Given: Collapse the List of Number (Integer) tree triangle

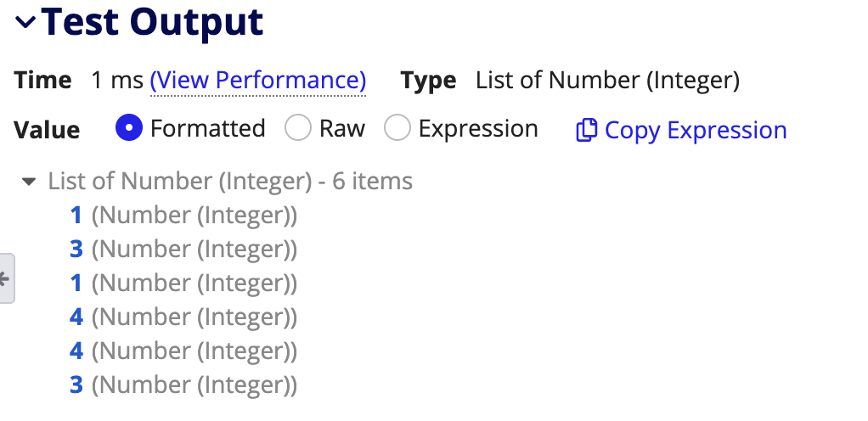Looking at the screenshot, I should tap(28, 182).
